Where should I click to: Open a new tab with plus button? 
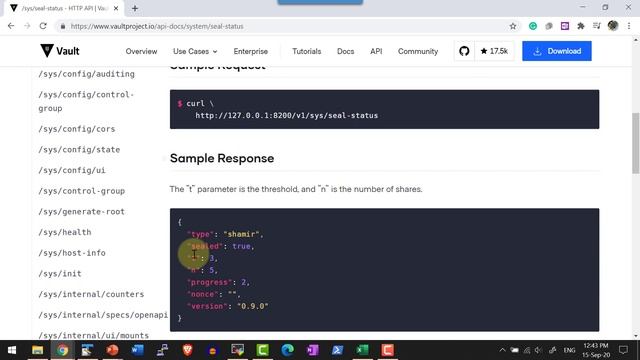135,8
